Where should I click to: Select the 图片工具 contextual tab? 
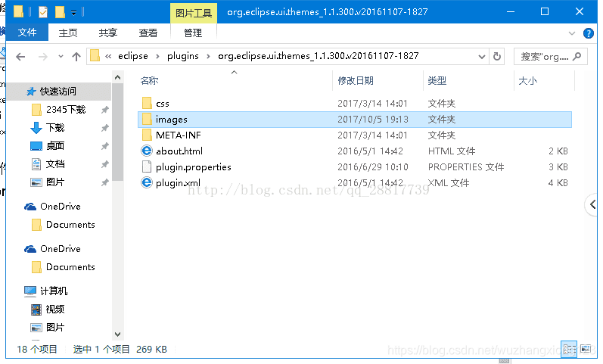point(194,13)
